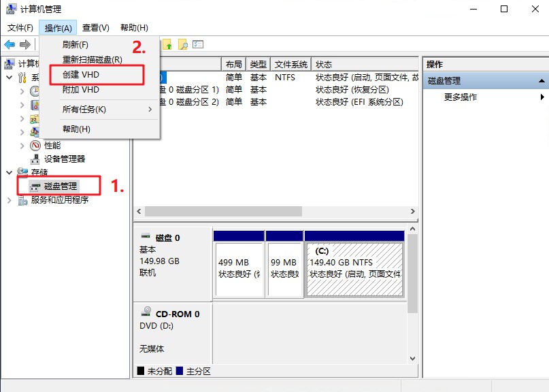Select 设备管理器 in the tree
The height and width of the screenshot is (392, 549).
tap(65, 159)
